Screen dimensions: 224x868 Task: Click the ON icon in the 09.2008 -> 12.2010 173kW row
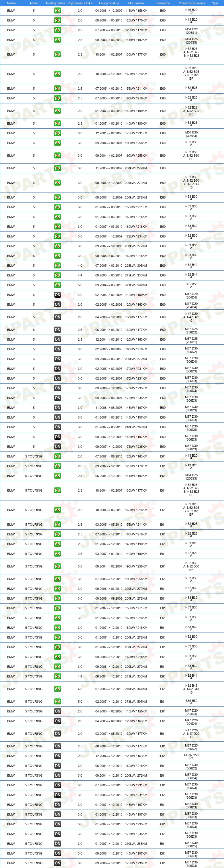[58, 863]
